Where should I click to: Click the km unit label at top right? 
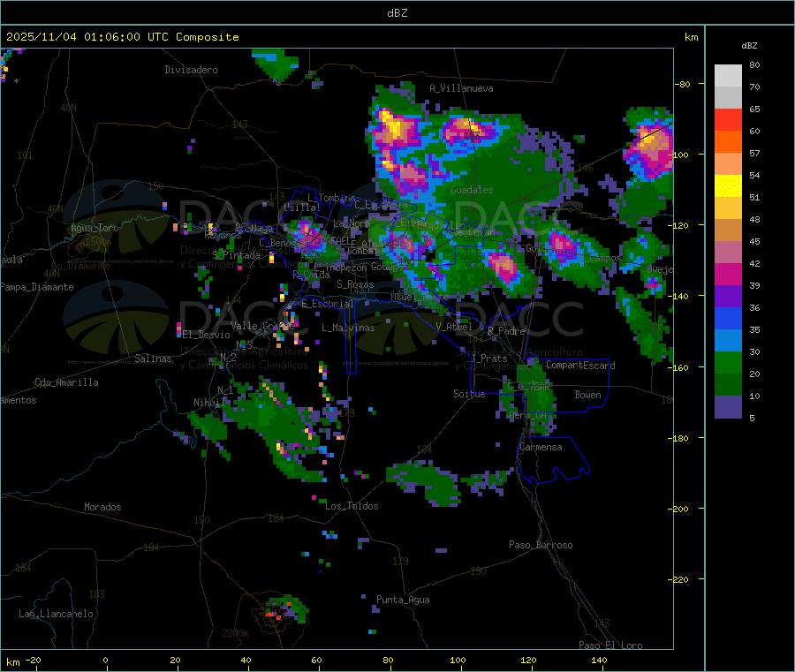click(691, 37)
